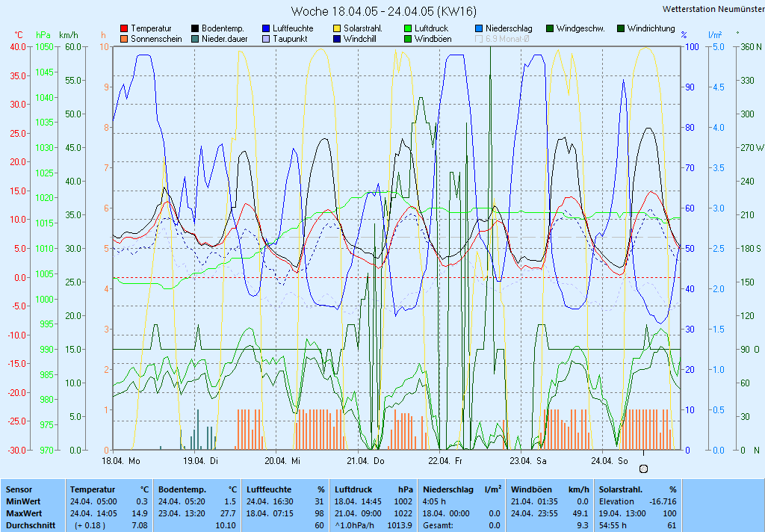The height and width of the screenshot is (532, 765).
Task: Click the ^1.0hPa/h pressure trend value
Action: coord(355,526)
